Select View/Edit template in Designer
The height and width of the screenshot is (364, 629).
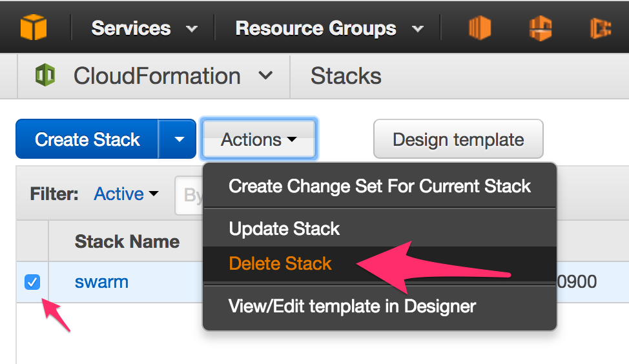(x=380, y=306)
